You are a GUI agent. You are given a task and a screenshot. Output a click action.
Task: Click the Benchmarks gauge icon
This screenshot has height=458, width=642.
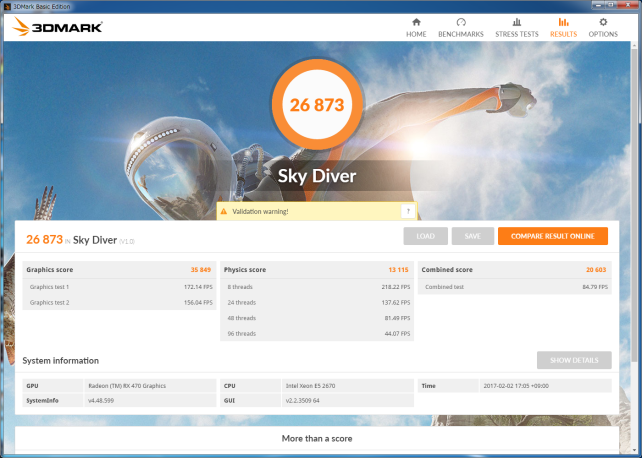point(461,22)
